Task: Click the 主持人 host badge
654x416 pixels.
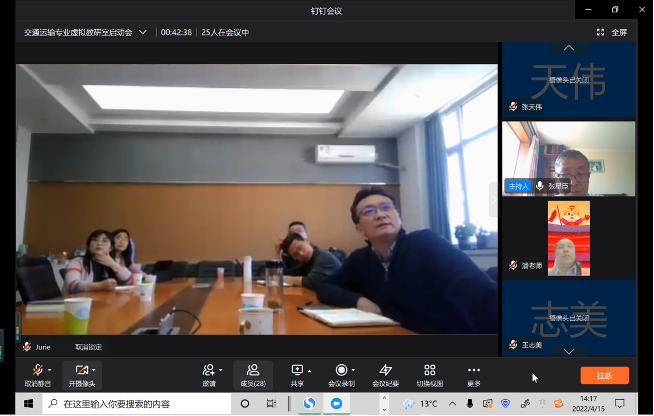Action: (x=518, y=186)
